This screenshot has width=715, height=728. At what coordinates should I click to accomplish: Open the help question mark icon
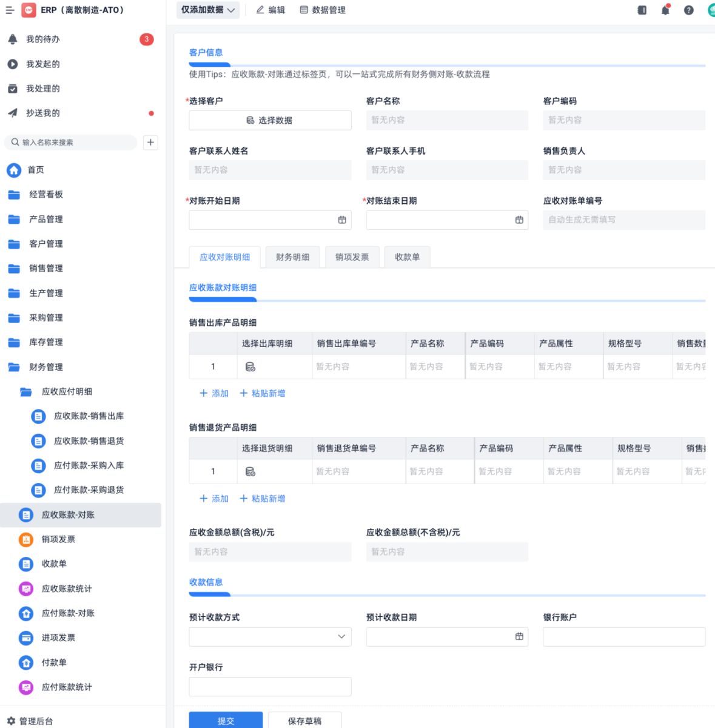pyautogui.click(x=689, y=10)
